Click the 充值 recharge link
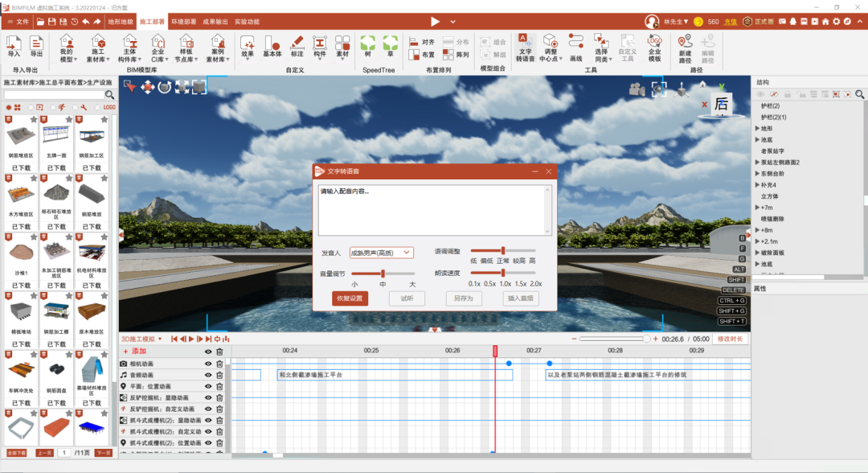868x473 pixels. [x=731, y=22]
